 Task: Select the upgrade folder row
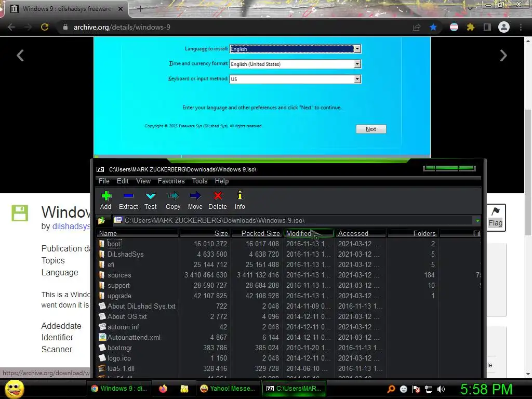(289, 296)
